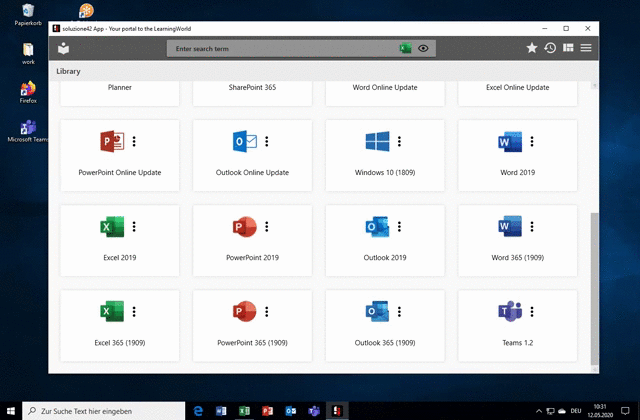The image size is (640, 420).
Task: Click the DEU language indicator
Action: coord(576,411)
